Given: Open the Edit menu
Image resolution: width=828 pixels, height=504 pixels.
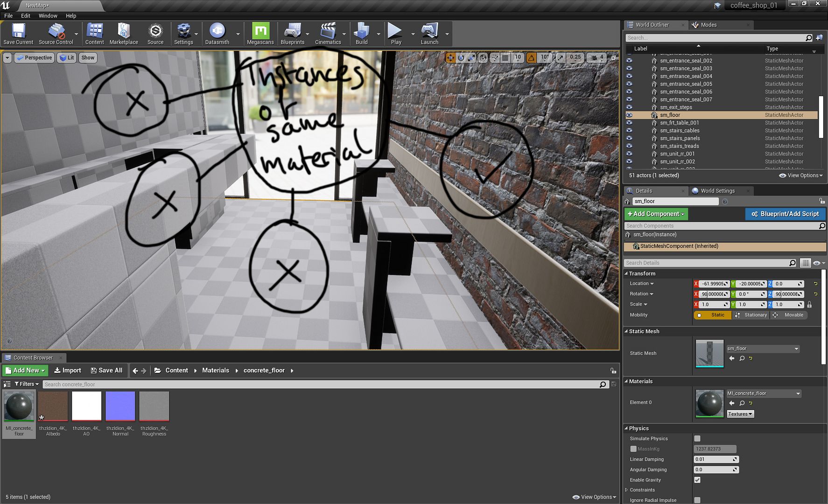Looking at the screenshot, I should [x=26, y=16].
